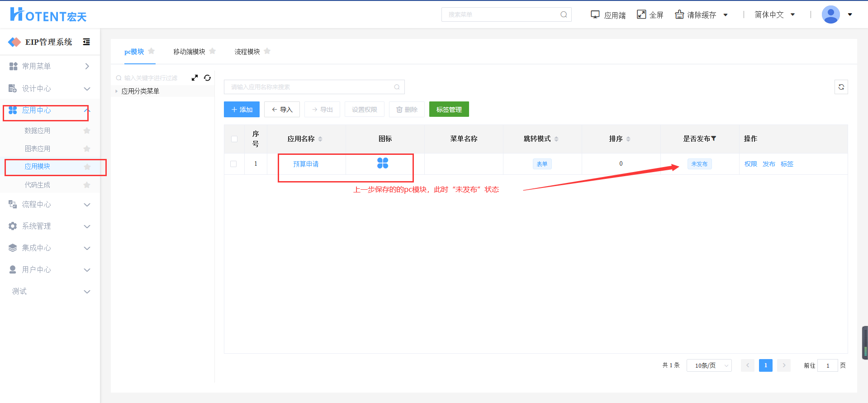Click the star next to pc模块 tab
The height and width of the screenshot is (403, 868).
[152, 51]
